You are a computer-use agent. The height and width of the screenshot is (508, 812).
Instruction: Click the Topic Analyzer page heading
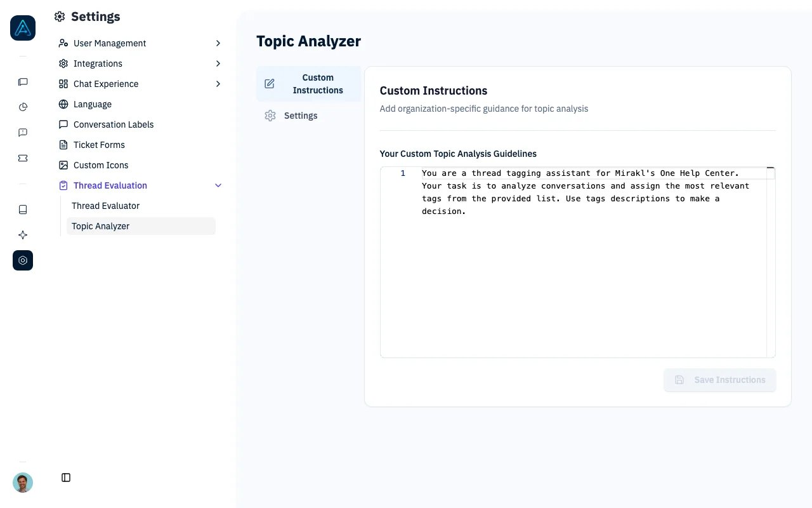tap(308, 41)
